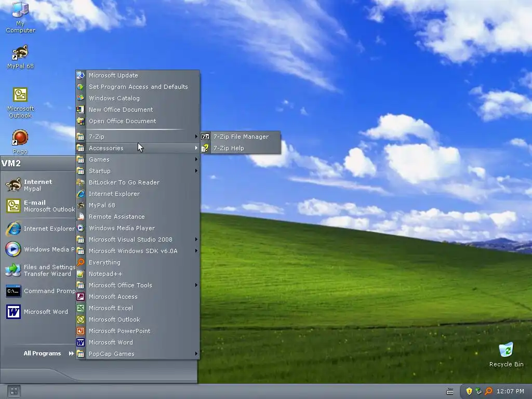Launch Microsoft Access
The image size is (532, 399).
[138, 297]
